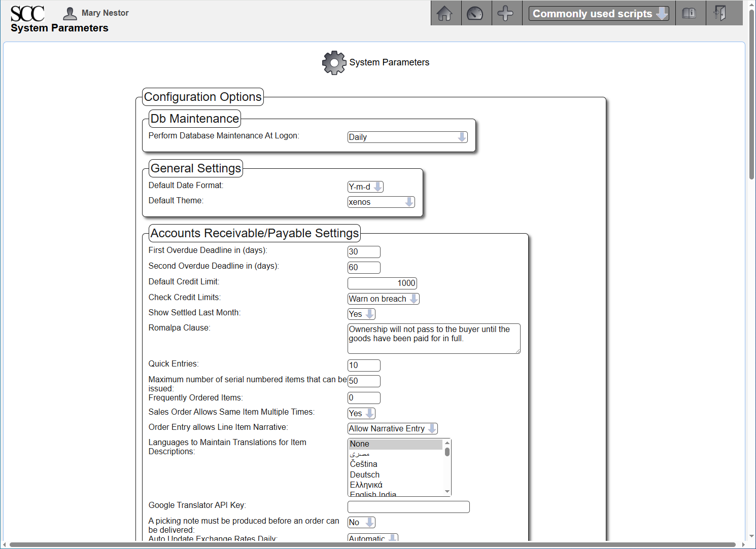Open the picking note requirement dropdown
Screen dimensions: 756x549
(x=361, y=522)
